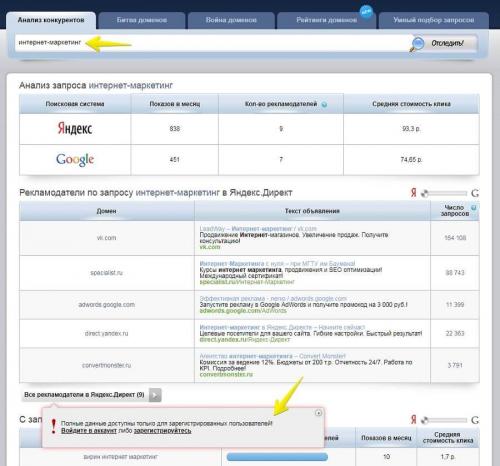This screenshot has width=500, height=466.
Task: Click the help icon beside Кол-во рекламодателей
Action: click(324, 104)
